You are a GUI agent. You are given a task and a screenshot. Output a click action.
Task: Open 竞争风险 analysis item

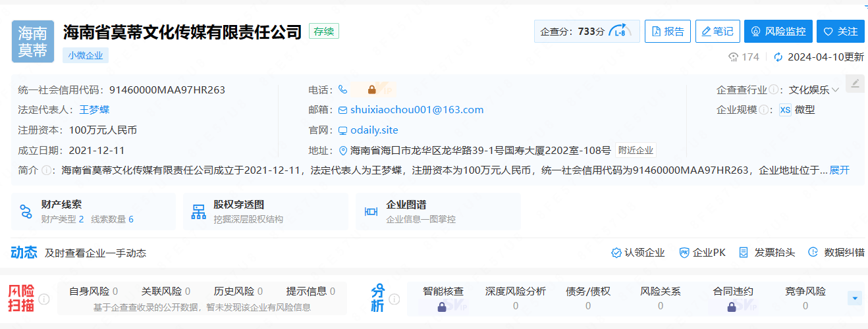point(805,298)
